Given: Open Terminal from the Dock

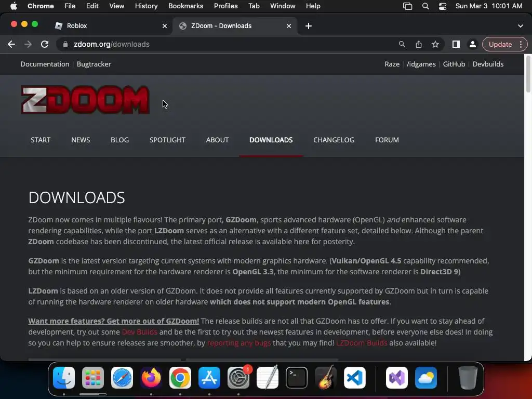Looking at the screenshot, I should click(x=297, y=378).
